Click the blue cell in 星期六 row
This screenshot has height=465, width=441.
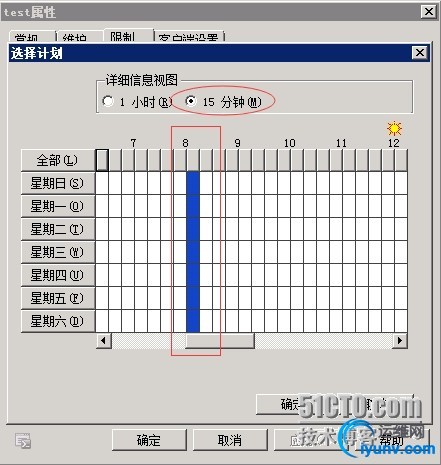click(x=193, y=321)
